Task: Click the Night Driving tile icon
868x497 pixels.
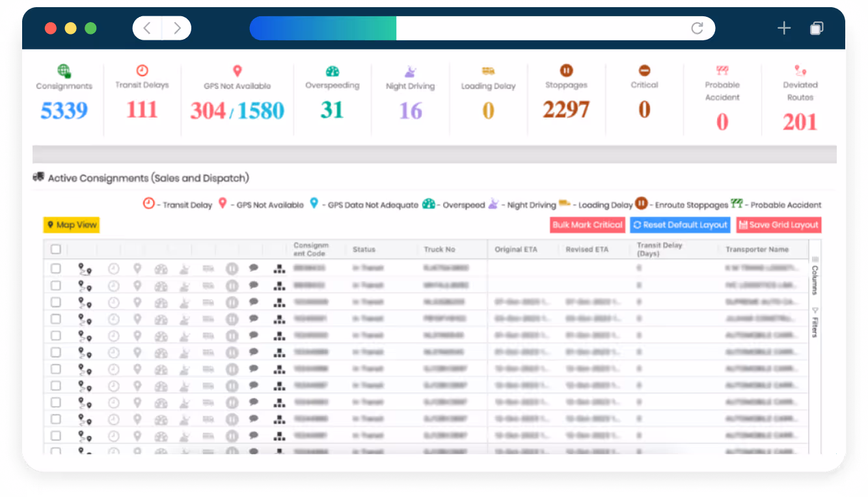Action: click(x=411, y=71)
